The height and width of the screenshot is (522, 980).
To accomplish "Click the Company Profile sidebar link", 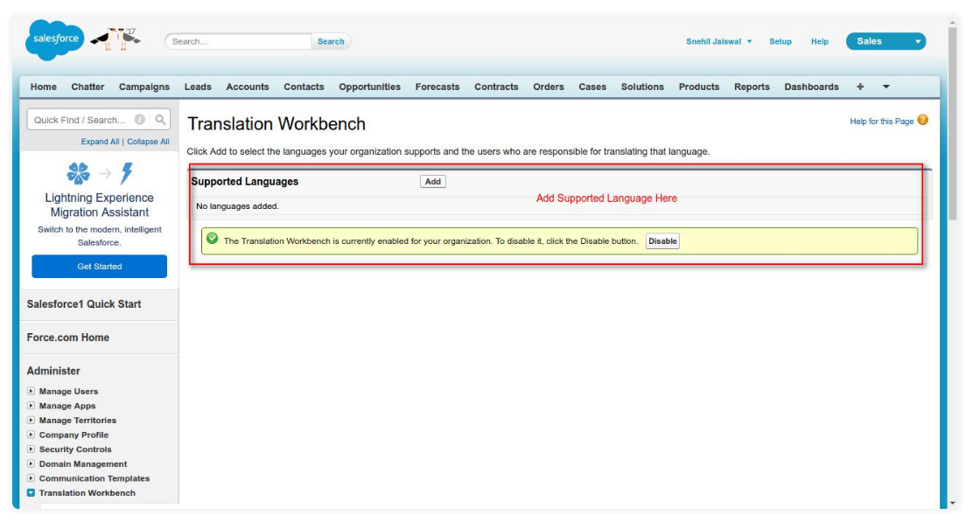I will pos(73,435).
